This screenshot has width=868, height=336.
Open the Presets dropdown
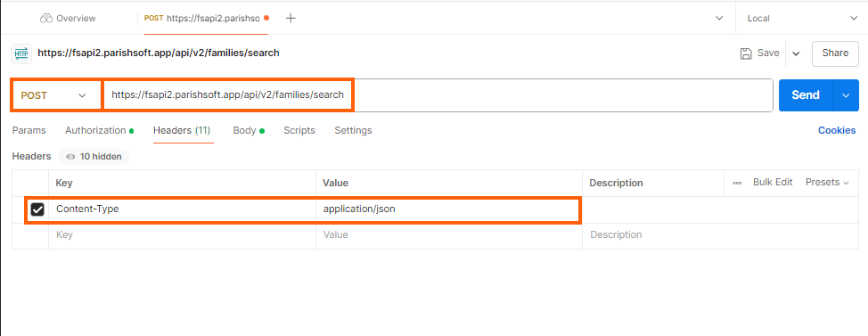[x=827, y=182]
